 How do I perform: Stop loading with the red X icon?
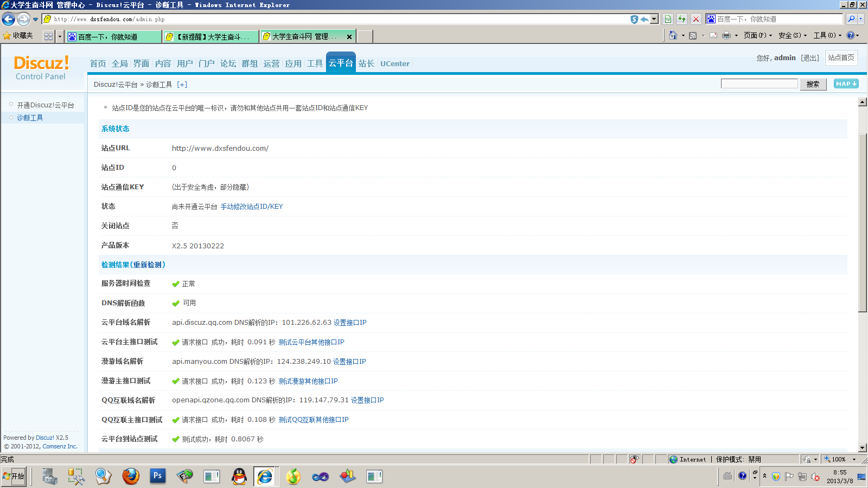click(x=696, y=19)
